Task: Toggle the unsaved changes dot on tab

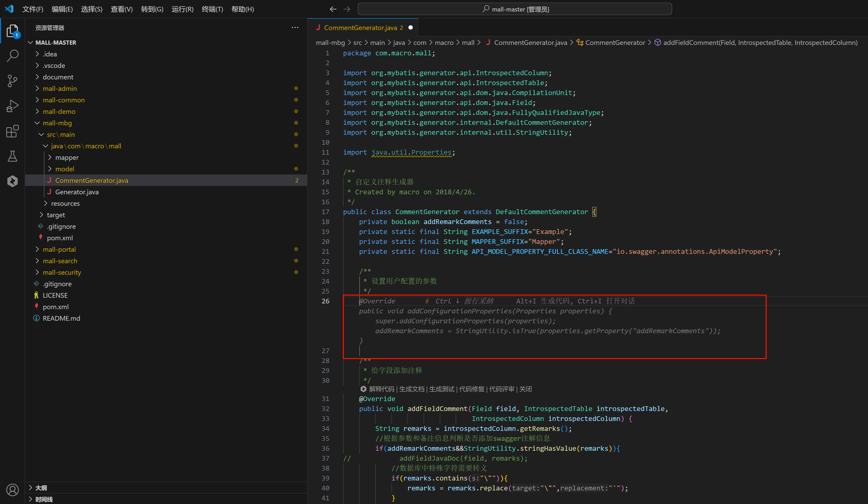Action: coord(410,27)
